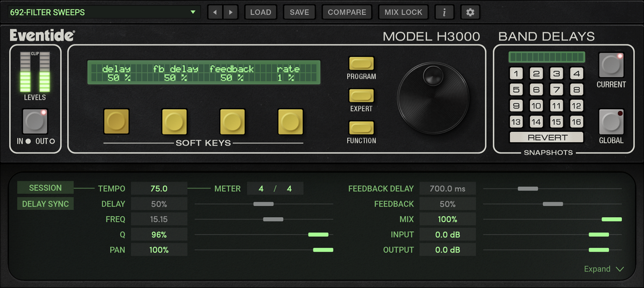Open the plugin info panel

pyautogui.click(x=444, y=12)
